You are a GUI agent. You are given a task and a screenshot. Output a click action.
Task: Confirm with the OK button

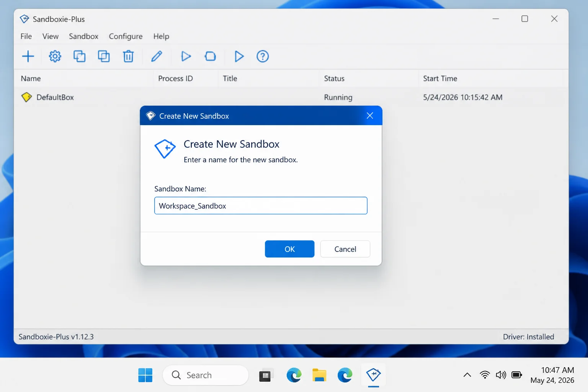tap(289, 249)
